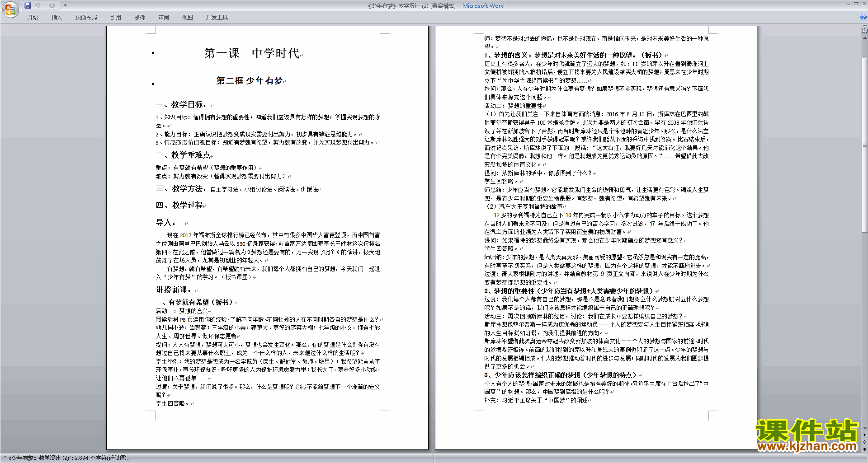The height and width of the screenshot is (463, 868).
Task: Click the vertical scrollbar up arrow
Action: (x=865, y=37)
